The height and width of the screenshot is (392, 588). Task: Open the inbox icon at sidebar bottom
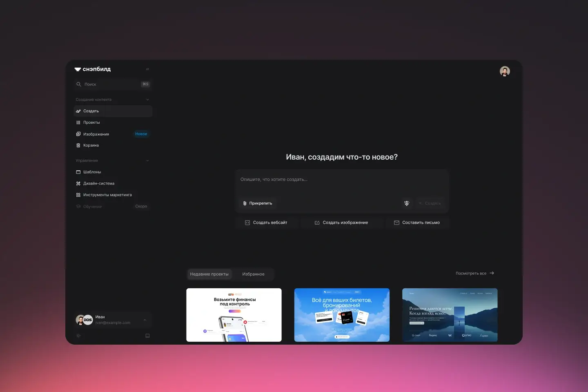point(147,336)
